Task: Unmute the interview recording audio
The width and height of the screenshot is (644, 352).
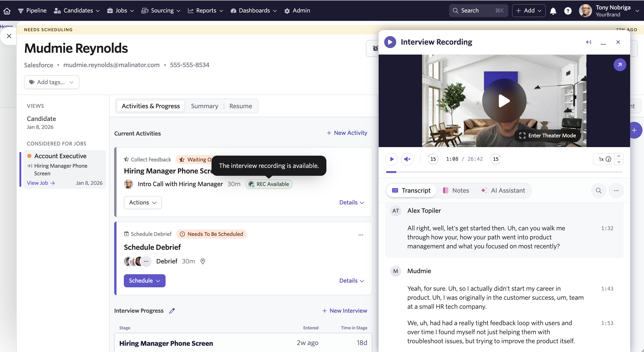Action: [x=407, y=159]
